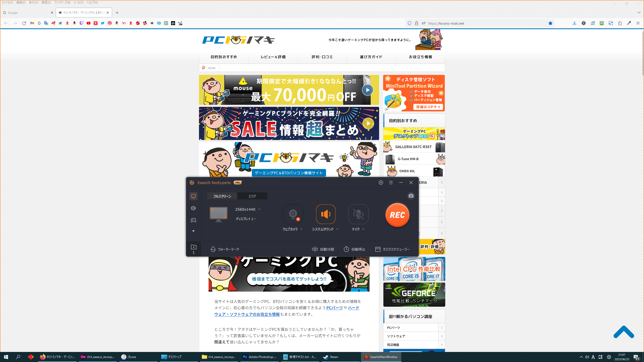
Task: Open the browser extensions puzzle icon
Action: 620,23
